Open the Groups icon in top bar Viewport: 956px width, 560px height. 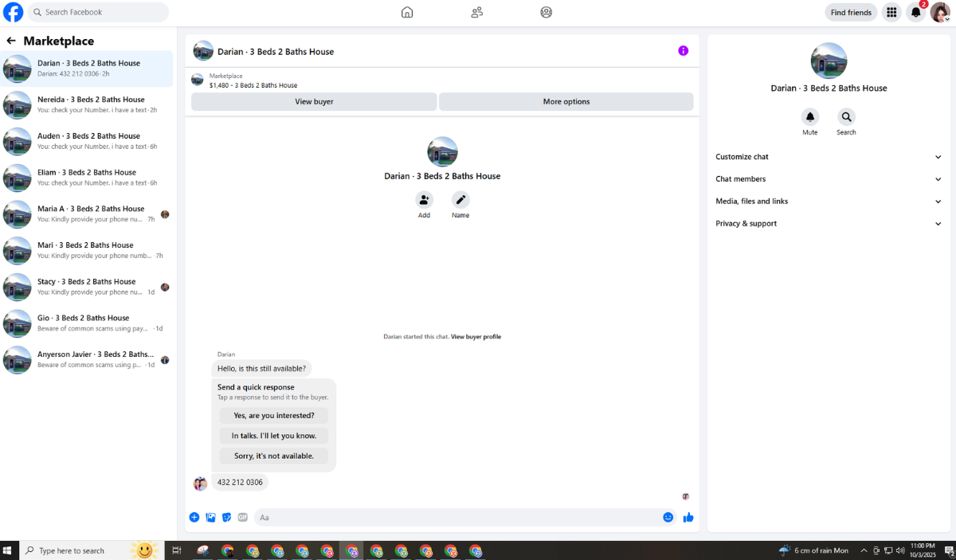click(x=546, y=12)
